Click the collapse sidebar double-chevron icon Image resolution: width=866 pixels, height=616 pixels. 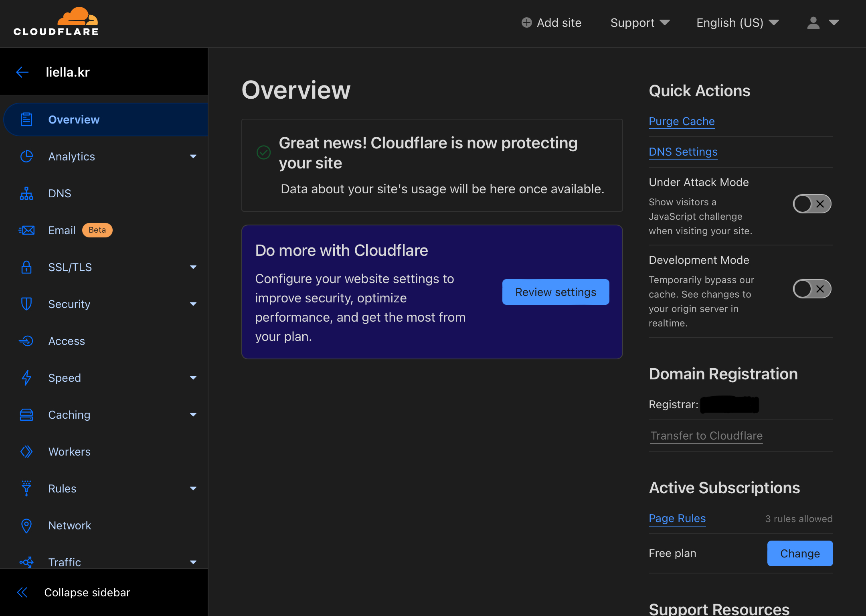(22, 592)
